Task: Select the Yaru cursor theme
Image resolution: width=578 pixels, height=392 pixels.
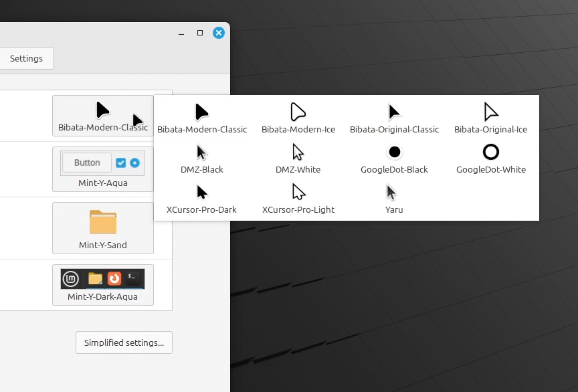Action: [394, 198]
